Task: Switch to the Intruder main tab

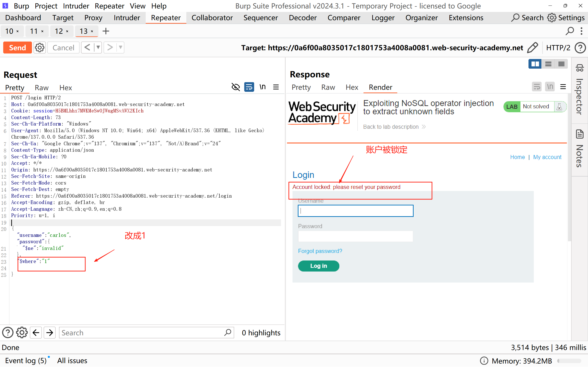Action: 127,18
